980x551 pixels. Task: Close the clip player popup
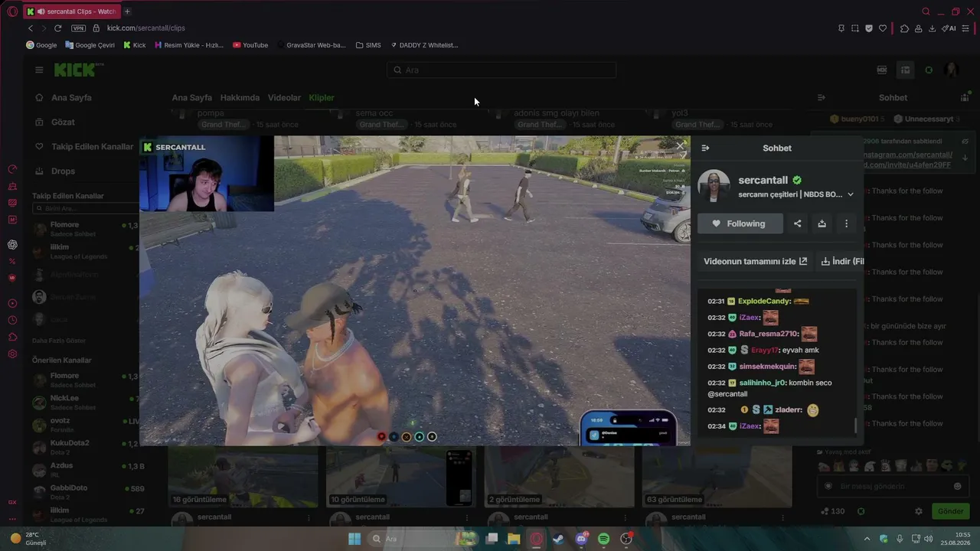[x=680, y=145]
